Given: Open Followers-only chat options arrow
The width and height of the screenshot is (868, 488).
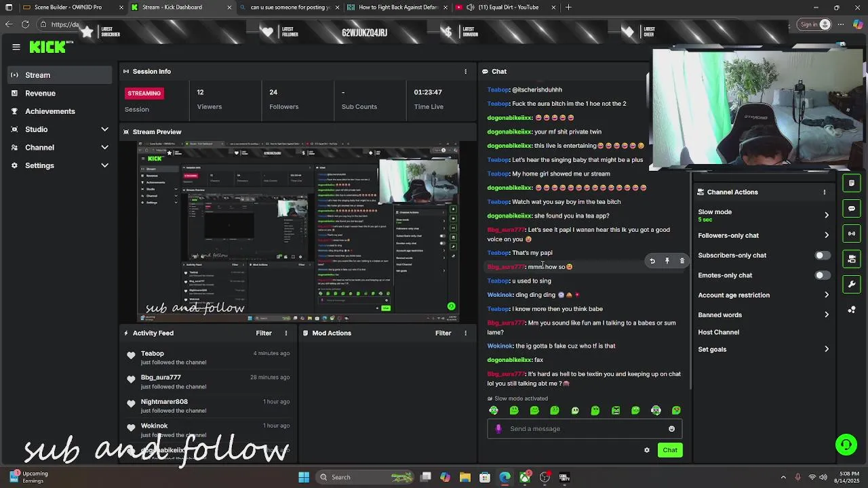Looking at the screenshot, I should point(826,235).
